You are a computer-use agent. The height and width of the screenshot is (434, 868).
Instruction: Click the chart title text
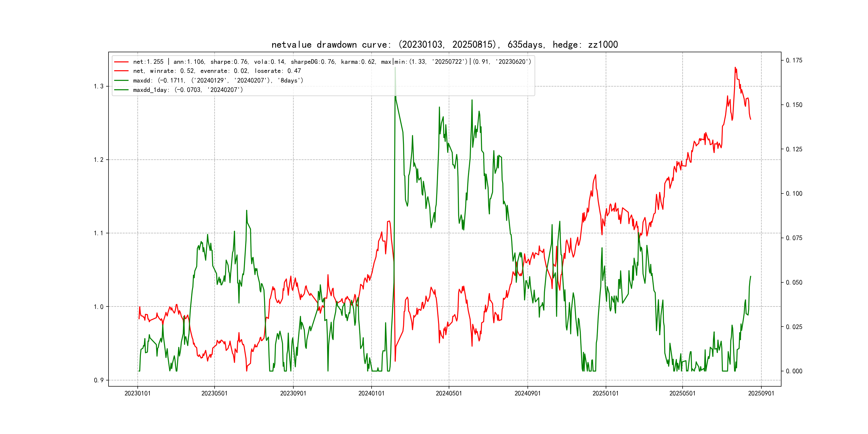tap(444, 45)
